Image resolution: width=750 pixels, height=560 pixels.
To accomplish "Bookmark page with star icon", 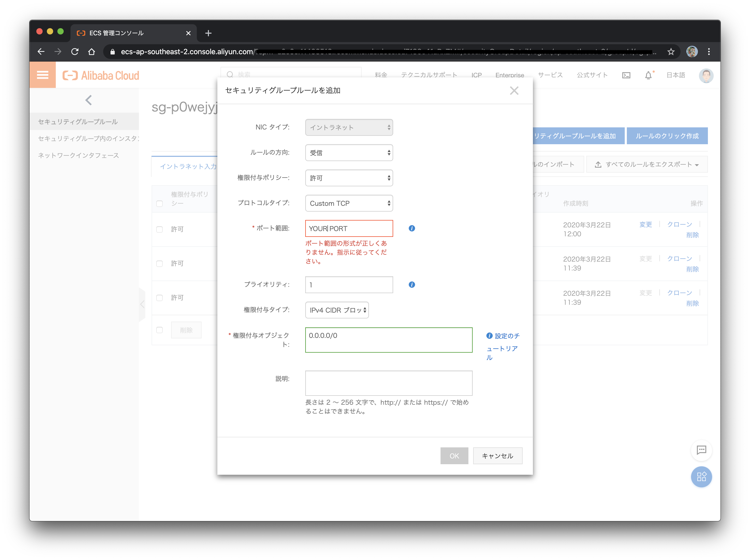I will coord(671,52).
